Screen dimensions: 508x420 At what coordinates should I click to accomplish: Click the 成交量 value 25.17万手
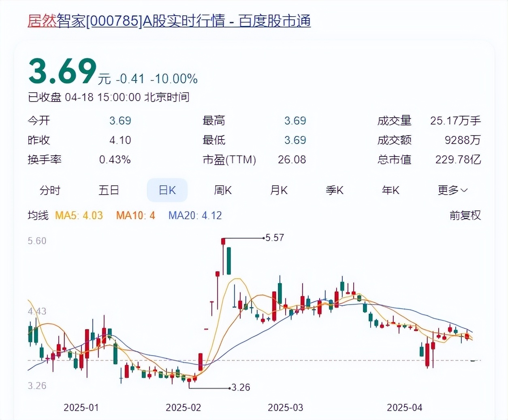pyautogui.click(x=456, y=121)
